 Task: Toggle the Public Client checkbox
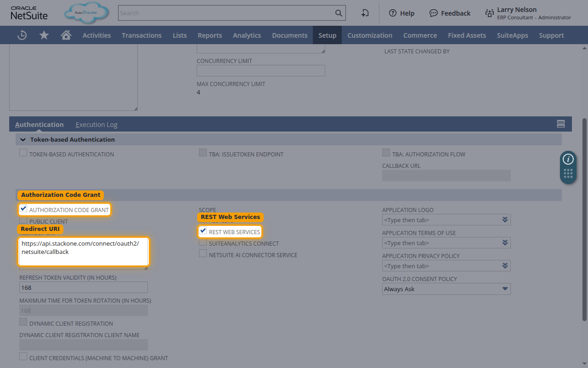click(x=23, y=220)
